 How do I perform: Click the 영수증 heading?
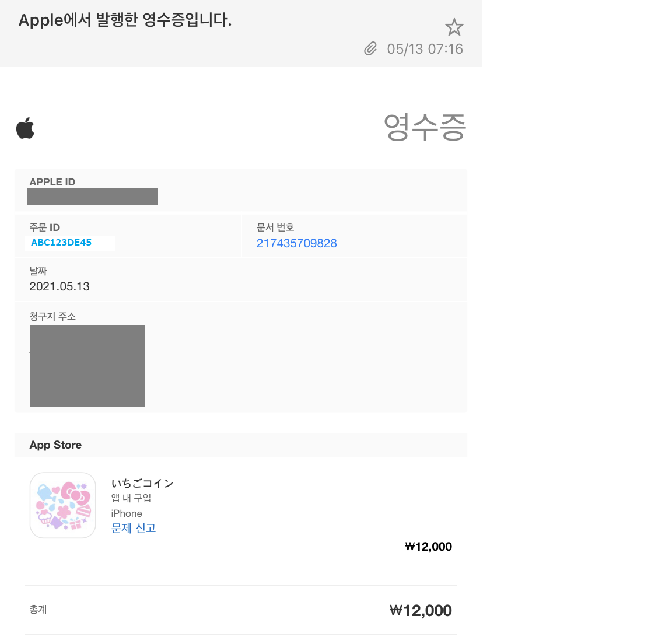425,127
